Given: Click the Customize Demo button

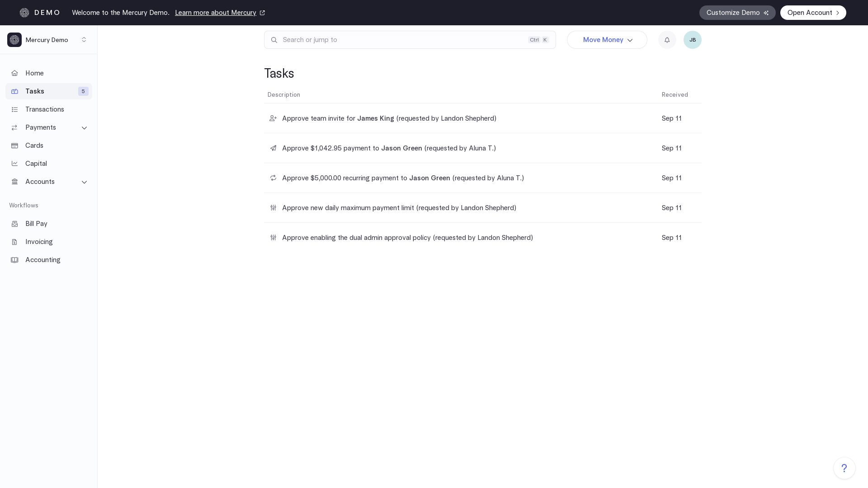Looking at the screenshot, I should point(737,13).
